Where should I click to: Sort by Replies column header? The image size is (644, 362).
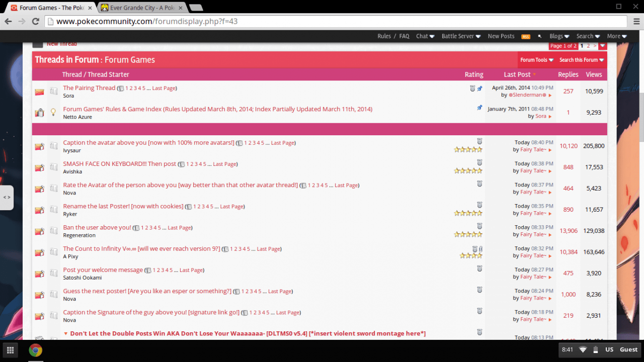pos(568,74)
